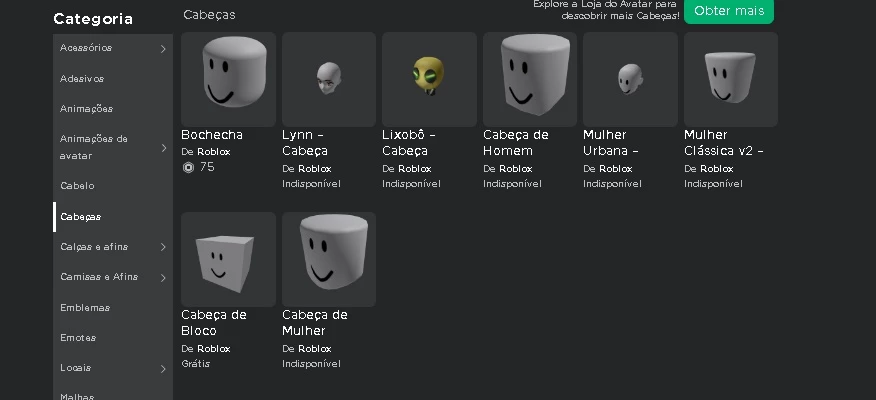Expand the Acessórios category arrow
This screenshot has height=400, width=876.
click(x=163, y=49)
